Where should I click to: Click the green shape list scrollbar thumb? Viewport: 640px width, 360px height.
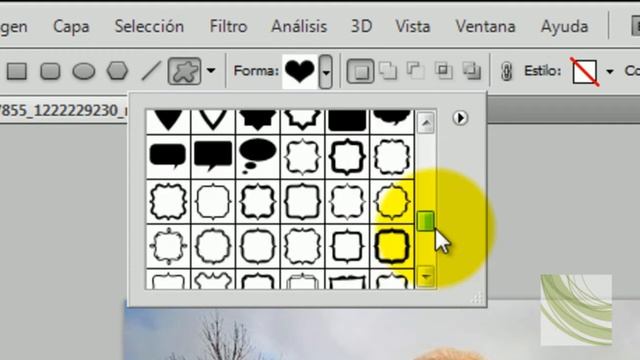coord(426,221)
